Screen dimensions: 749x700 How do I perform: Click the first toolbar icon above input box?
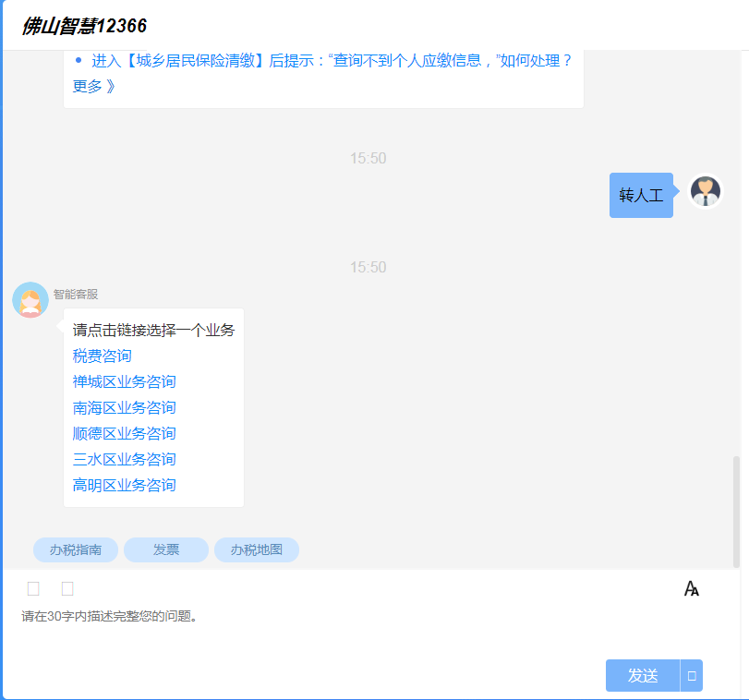[33, 589]
